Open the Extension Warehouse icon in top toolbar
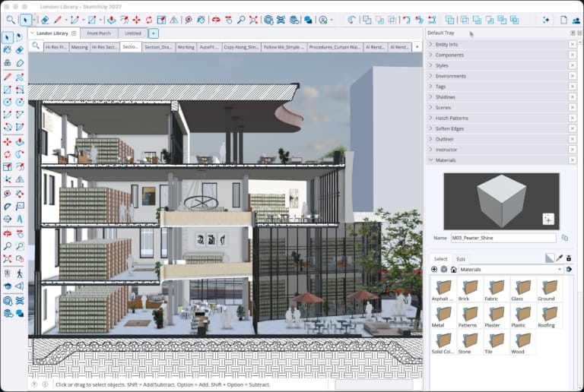Screen dimensions: 584x392 (x=281, y=20)
